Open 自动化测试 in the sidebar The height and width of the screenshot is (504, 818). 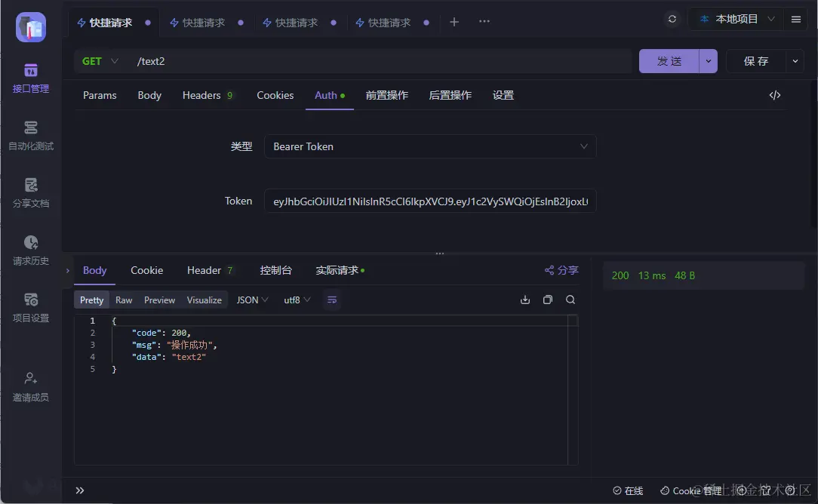click(x=31, y=136)
